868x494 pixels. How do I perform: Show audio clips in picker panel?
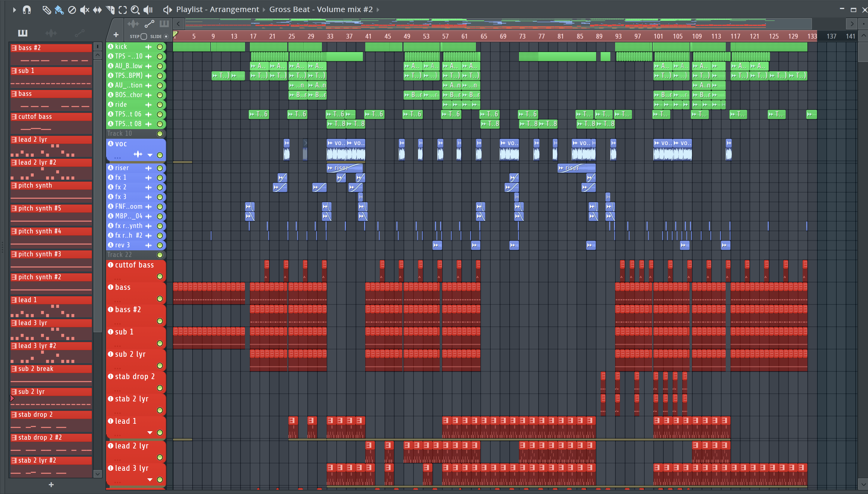51,33
